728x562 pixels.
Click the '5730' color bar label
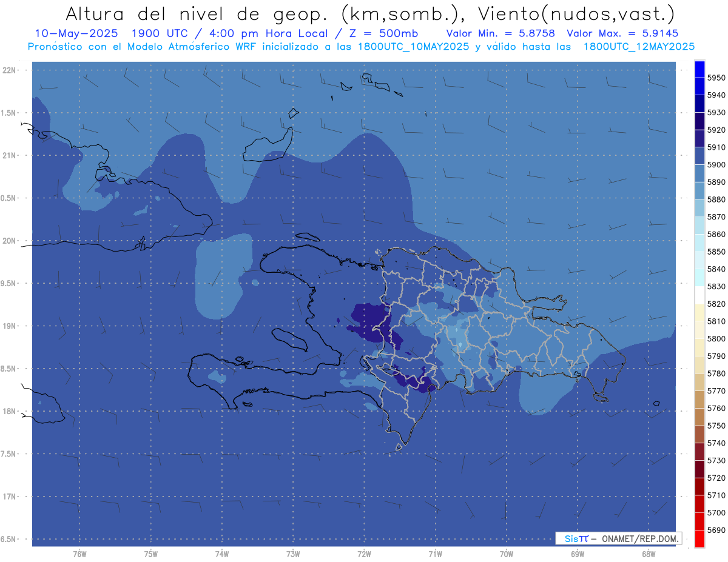point(716,461)
